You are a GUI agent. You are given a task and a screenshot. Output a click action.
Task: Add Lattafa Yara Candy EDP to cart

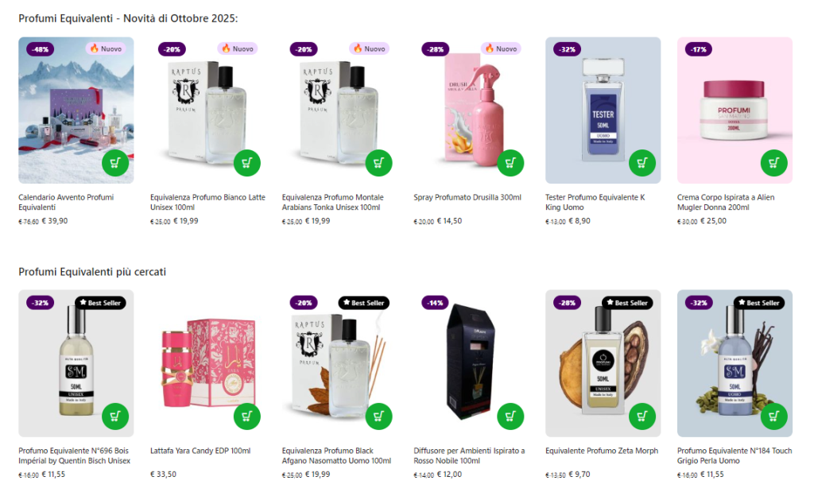247,417
